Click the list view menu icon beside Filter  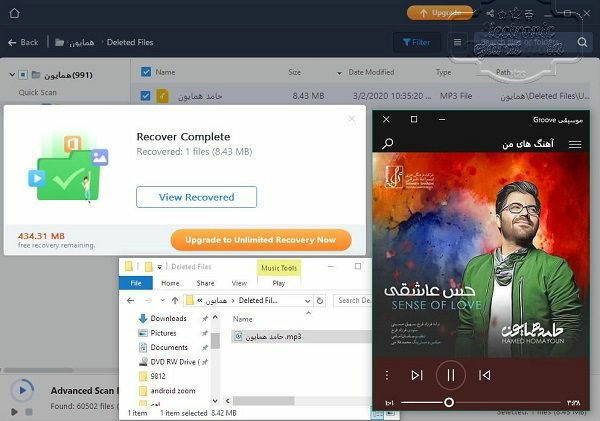(457, 42)
